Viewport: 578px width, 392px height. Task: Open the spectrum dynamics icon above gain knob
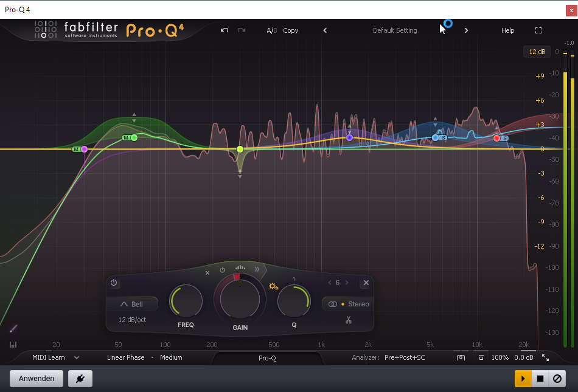240,267
